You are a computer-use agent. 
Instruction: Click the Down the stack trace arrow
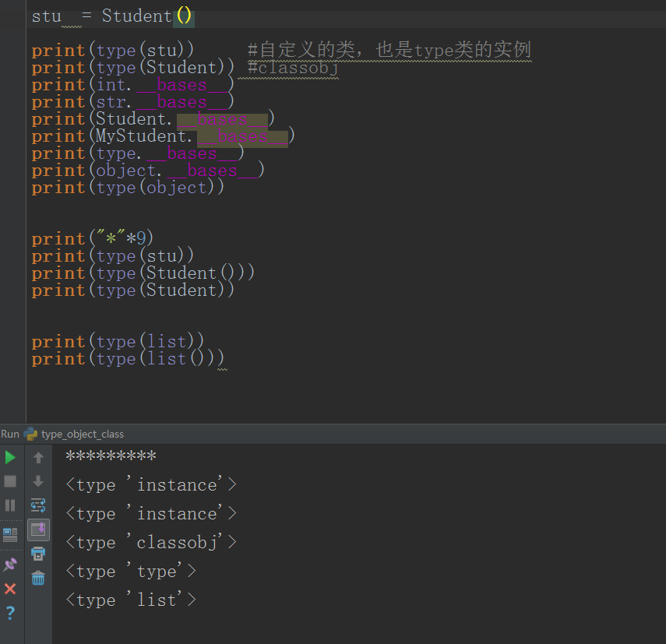[38, 481]
